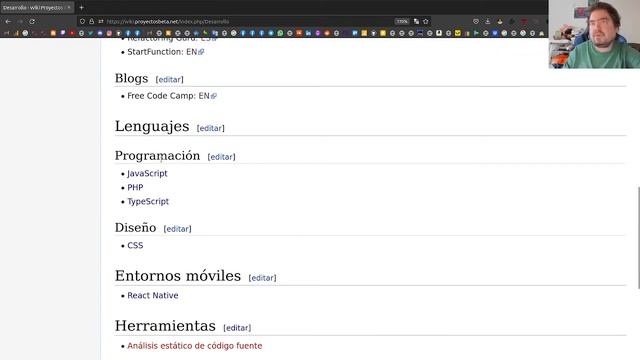Open the Twitter bird bookmark

91,33
